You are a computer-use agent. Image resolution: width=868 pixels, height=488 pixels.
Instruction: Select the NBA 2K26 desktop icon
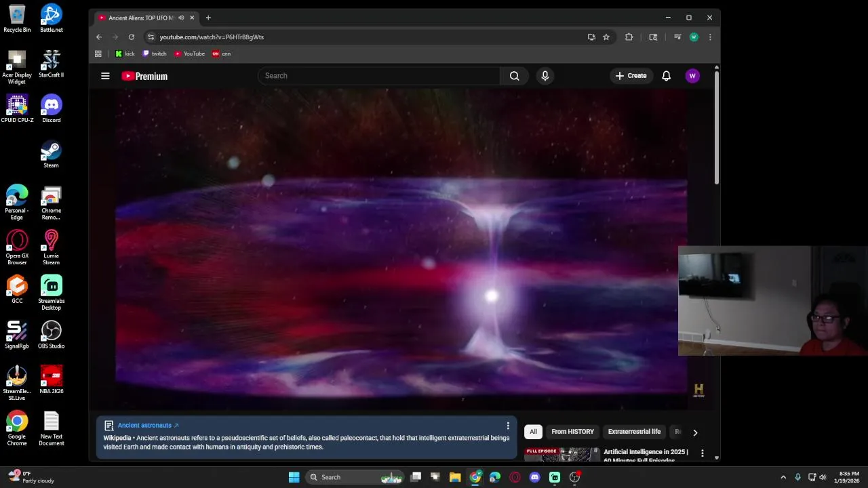[52, 380]
